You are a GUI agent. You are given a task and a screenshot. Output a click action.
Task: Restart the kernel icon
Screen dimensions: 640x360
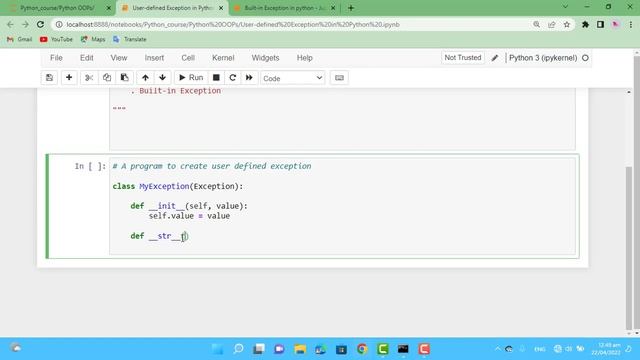pyautogui.click(x=233, y=78)
